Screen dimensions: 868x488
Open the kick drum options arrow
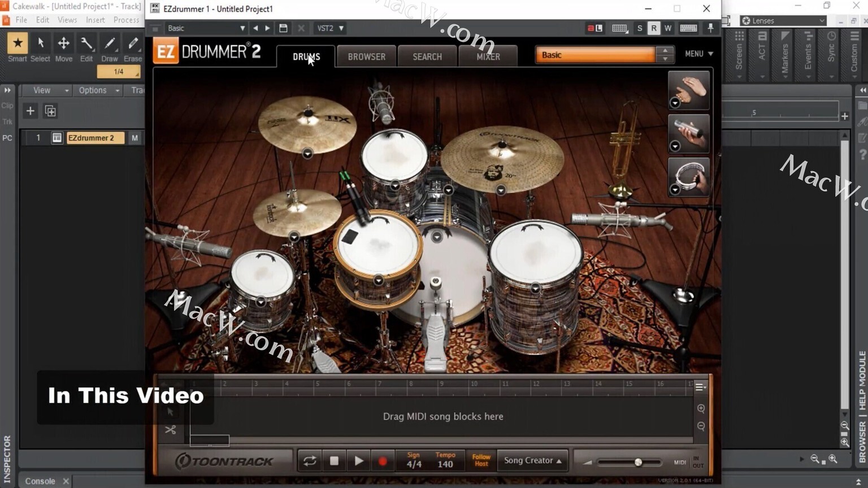437,237
